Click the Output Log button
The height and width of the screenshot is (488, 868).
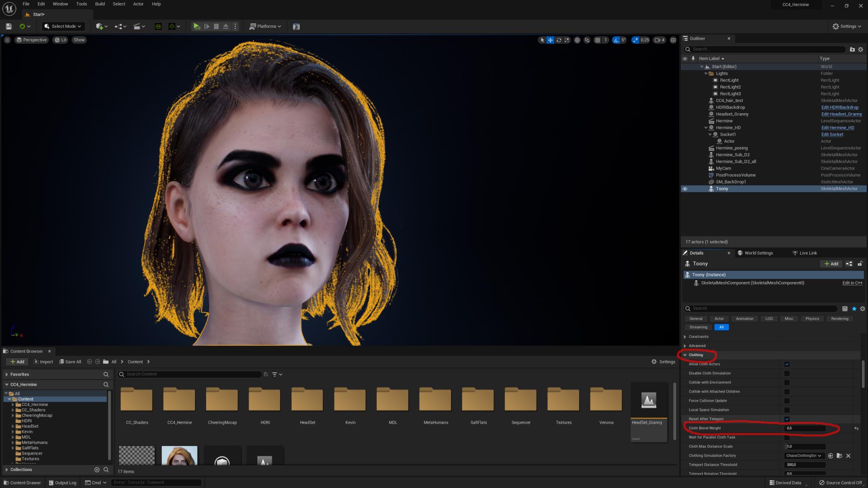pos(62,483)
